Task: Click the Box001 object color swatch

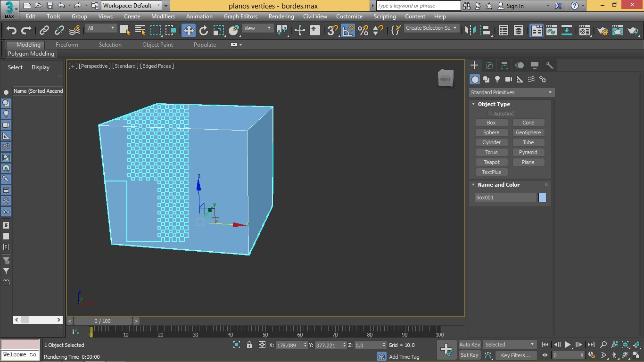Action: [x=542, y=197]
